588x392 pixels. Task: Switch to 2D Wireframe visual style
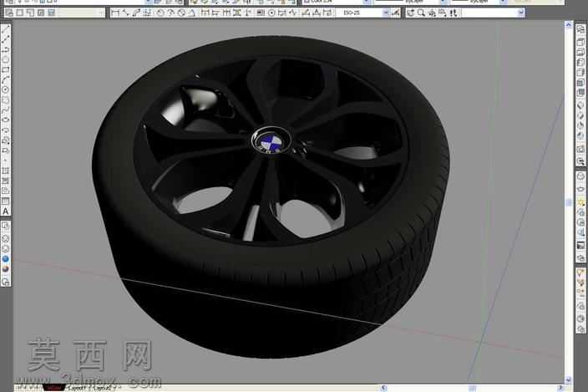[x=6, y=226]
